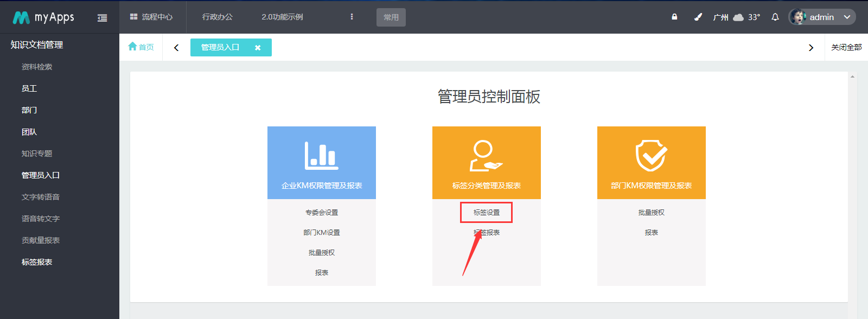868x319 pixels.
Task: Open 贡献量报表 in the sidebar
Action: click(41, 240)
